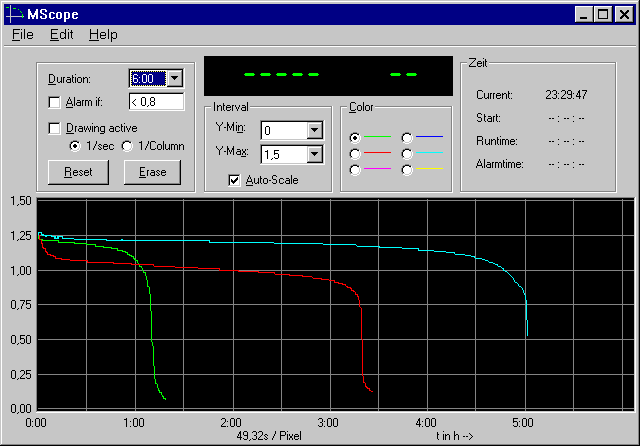Click the Erase button
The height and width of the screenshot is (446, 640).
click(x=152, y=172)
